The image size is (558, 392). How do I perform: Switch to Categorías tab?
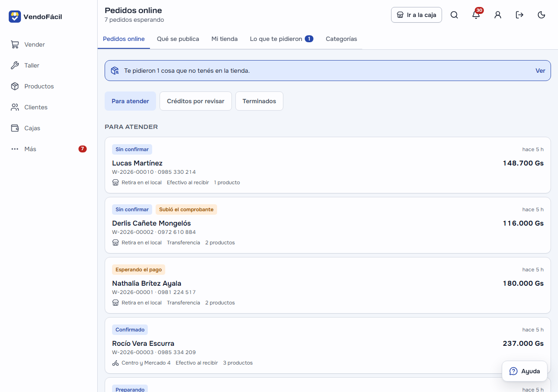click(341, 39)
